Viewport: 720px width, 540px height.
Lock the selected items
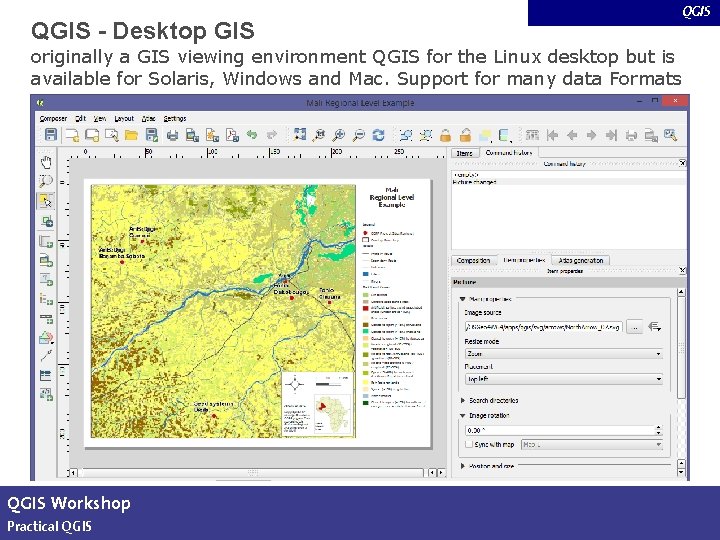pyautogui.click(x=445, y=135)
